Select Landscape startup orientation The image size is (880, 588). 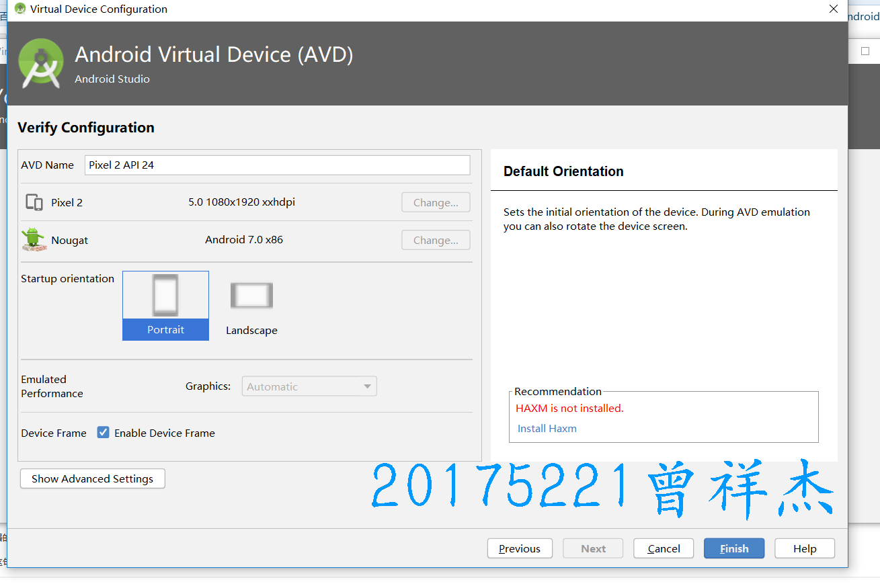251,306
